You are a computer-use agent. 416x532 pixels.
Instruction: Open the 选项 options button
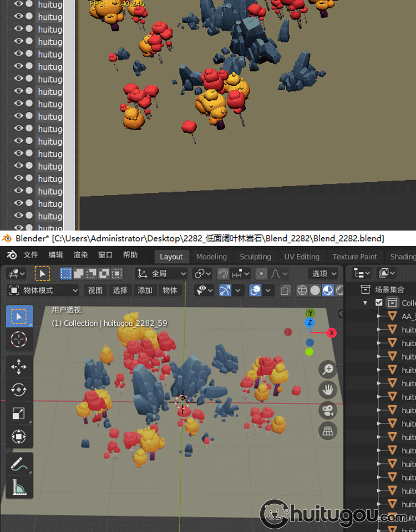[x=324, y=273]
